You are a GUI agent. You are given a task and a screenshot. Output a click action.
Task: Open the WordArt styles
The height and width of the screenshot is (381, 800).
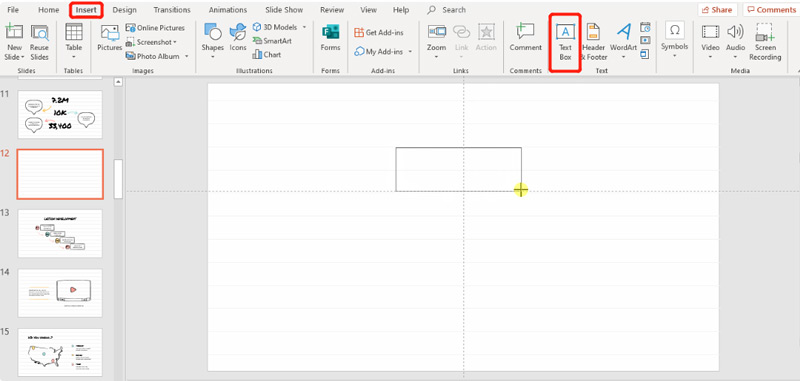point(623,38)
